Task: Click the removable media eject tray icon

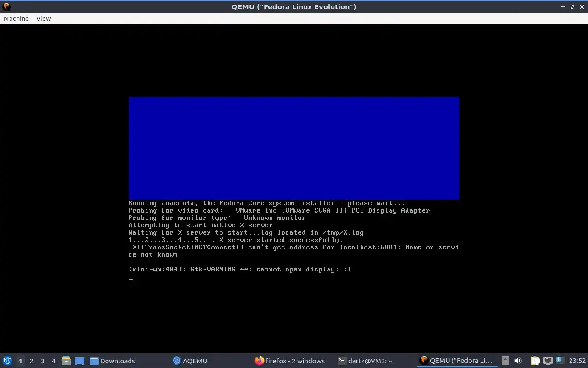Action: click(505, 361)
